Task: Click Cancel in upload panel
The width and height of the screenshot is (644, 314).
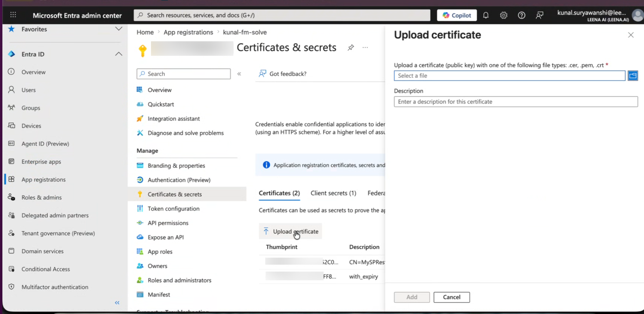Action: [451, 297]
